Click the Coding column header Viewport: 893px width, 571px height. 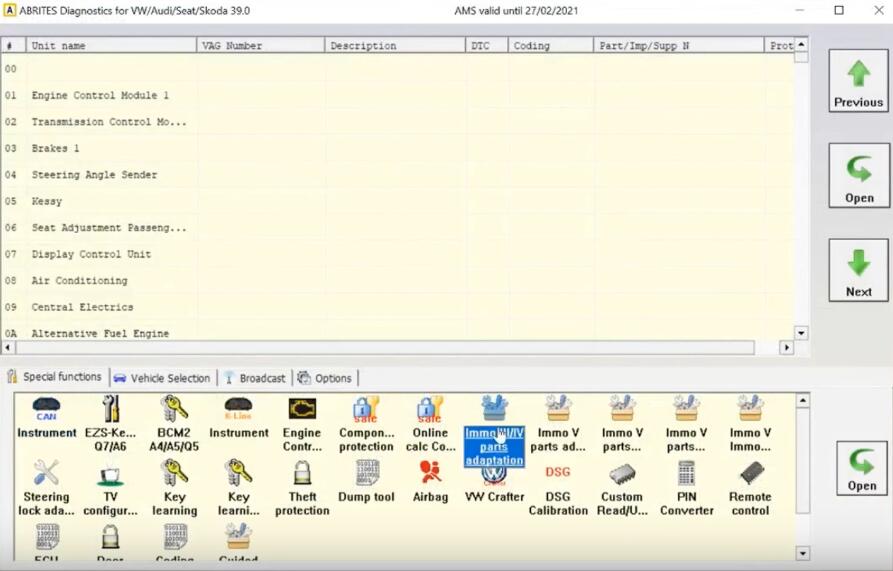click(x=550, y=46)
